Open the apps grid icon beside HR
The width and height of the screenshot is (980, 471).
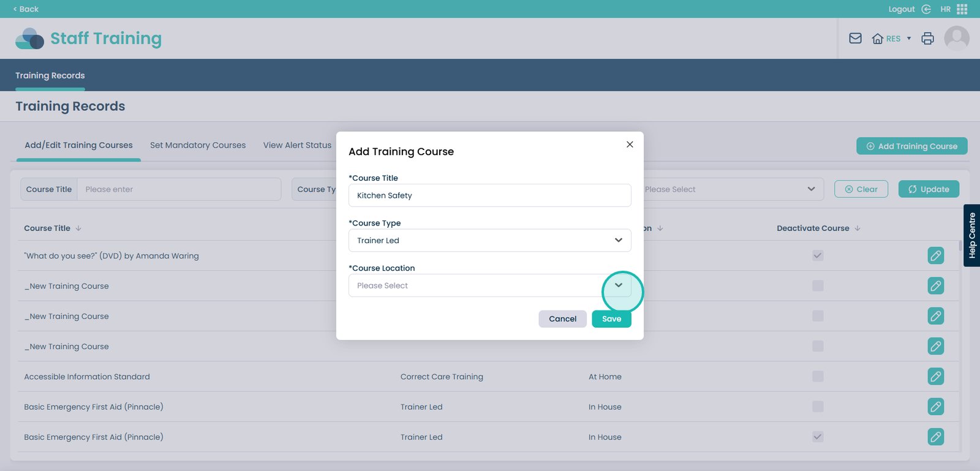click(x=962, y=9)
